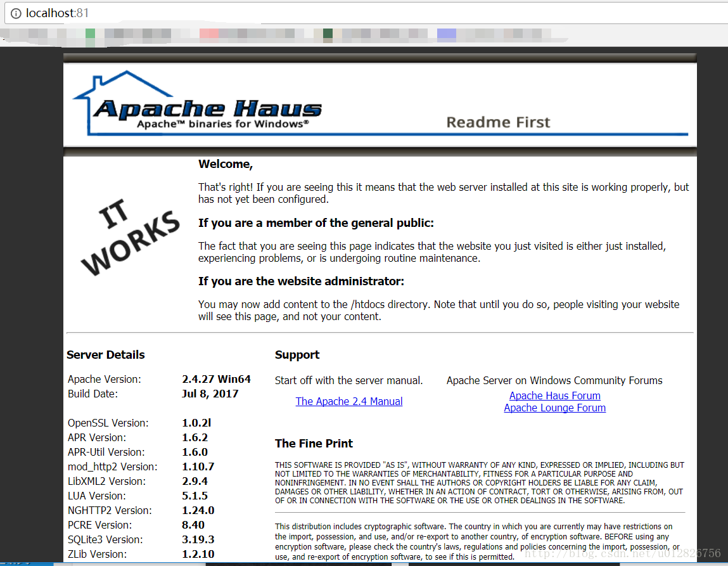Click the Support heading
Image resolution: width=728 pixels, height=566 pixels.
point(297,355)
